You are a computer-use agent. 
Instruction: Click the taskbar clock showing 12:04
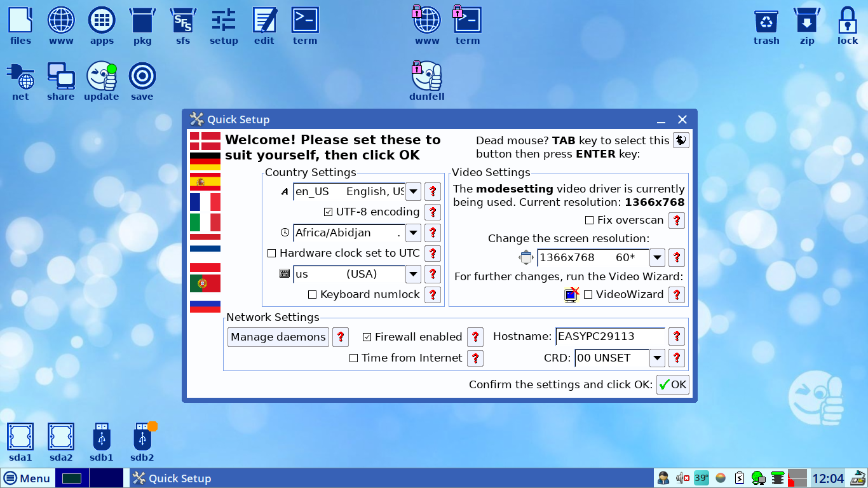(828, 478)
